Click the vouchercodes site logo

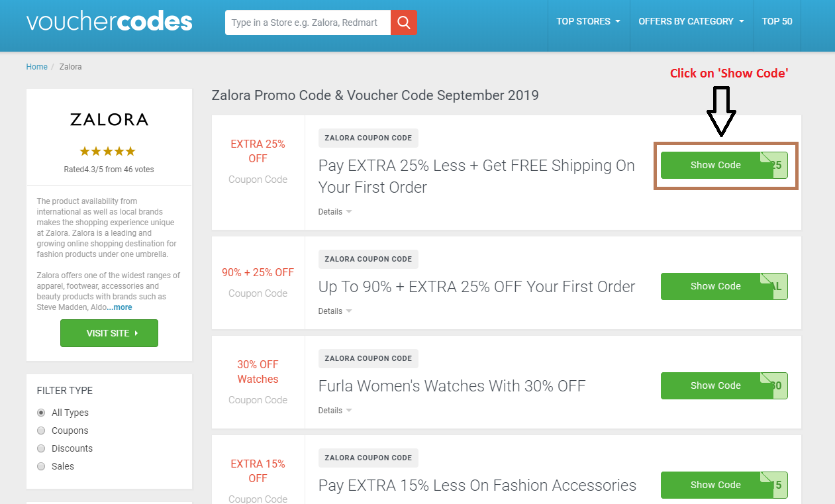pos(109,21)
